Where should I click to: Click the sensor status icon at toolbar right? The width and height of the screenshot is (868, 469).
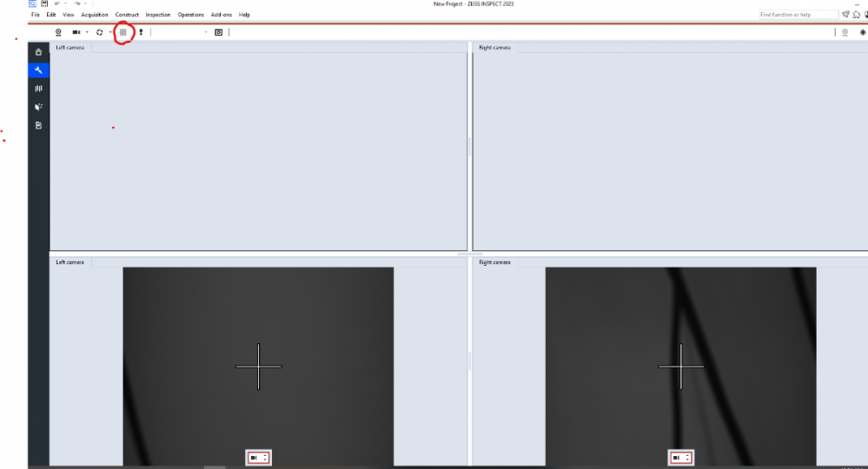845,32
